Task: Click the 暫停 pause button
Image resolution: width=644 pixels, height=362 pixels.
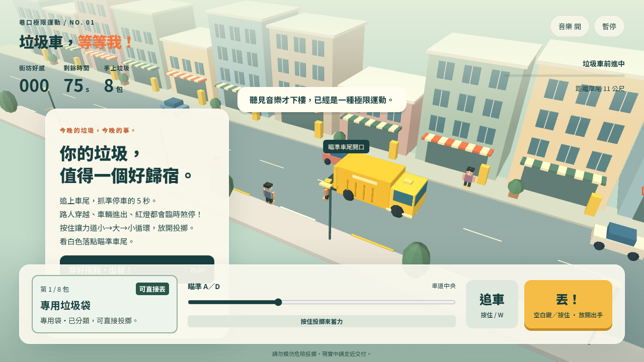Action: pos(609,26)
